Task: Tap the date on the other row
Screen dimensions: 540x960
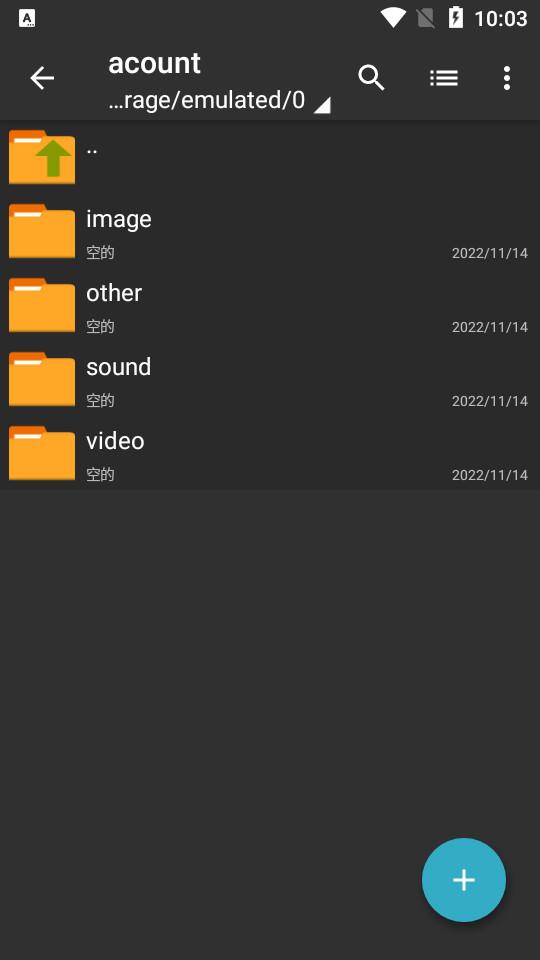Action: point(490,327)
